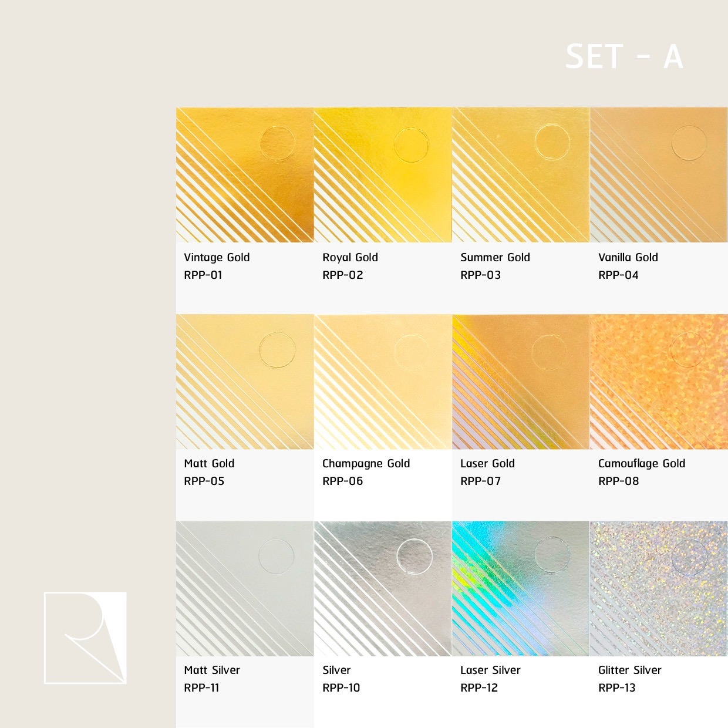Click the SET - A heading
Screen dimensions: 728x728
tap(624, 57)
